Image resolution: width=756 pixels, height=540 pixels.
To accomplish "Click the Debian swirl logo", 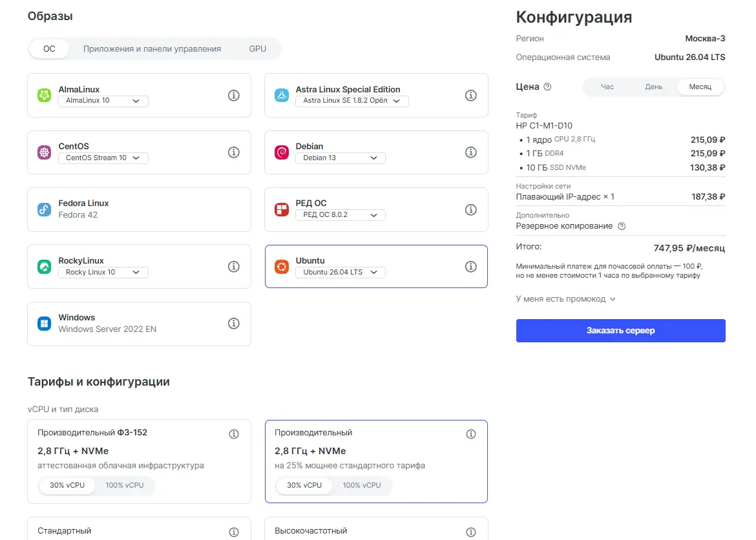I will (x=282, y=152).
